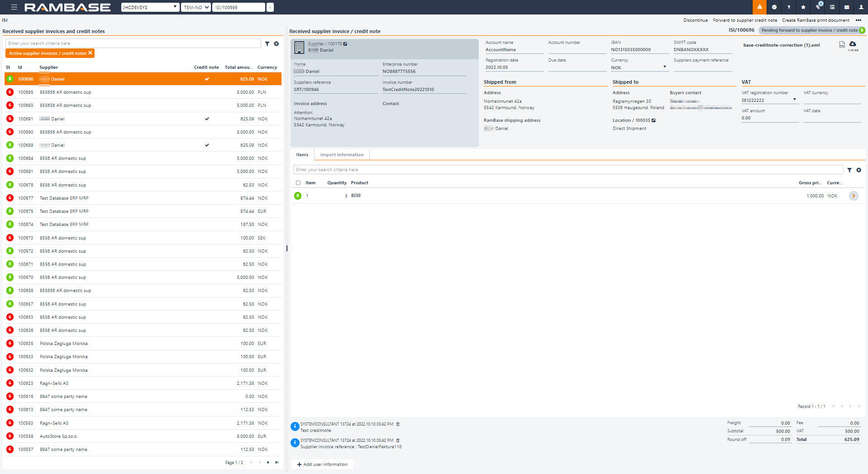
Task: Click Forward to supplier credit note
Action: 744,20
